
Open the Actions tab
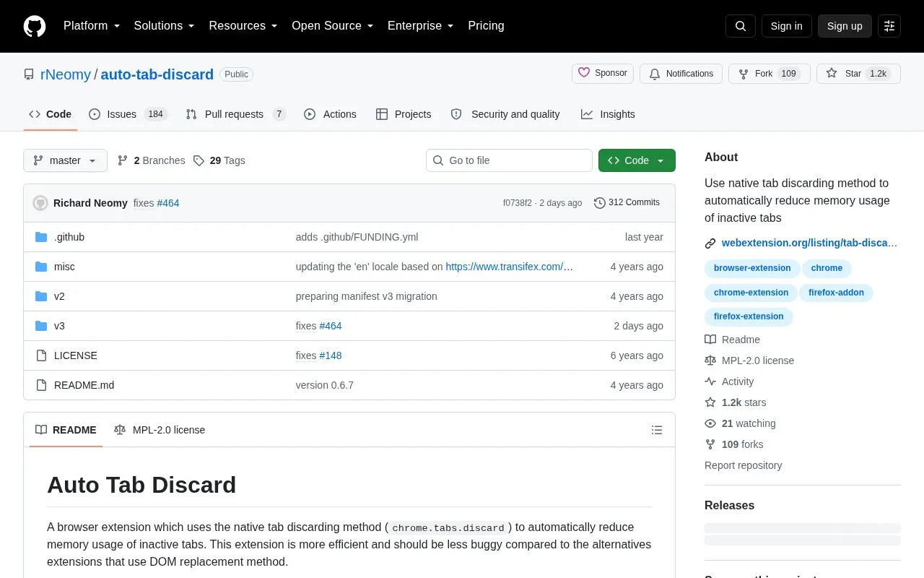point(330,114)
